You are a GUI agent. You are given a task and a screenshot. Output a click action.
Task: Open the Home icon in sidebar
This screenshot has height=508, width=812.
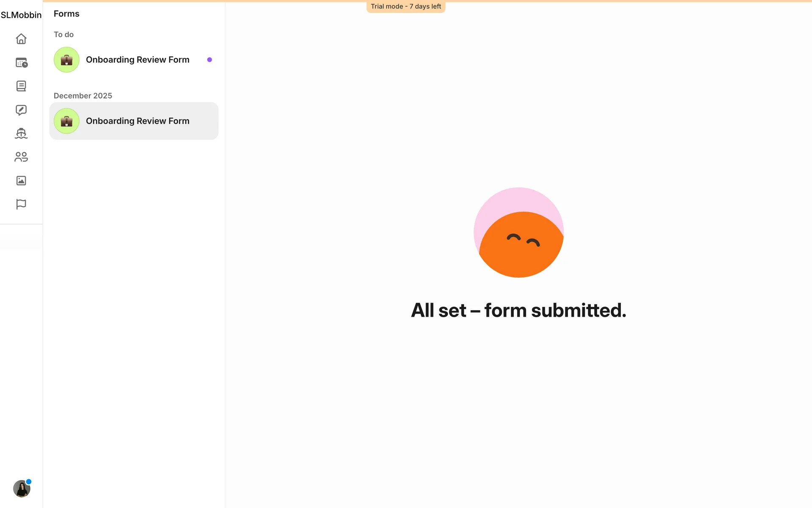coord(21,39)
